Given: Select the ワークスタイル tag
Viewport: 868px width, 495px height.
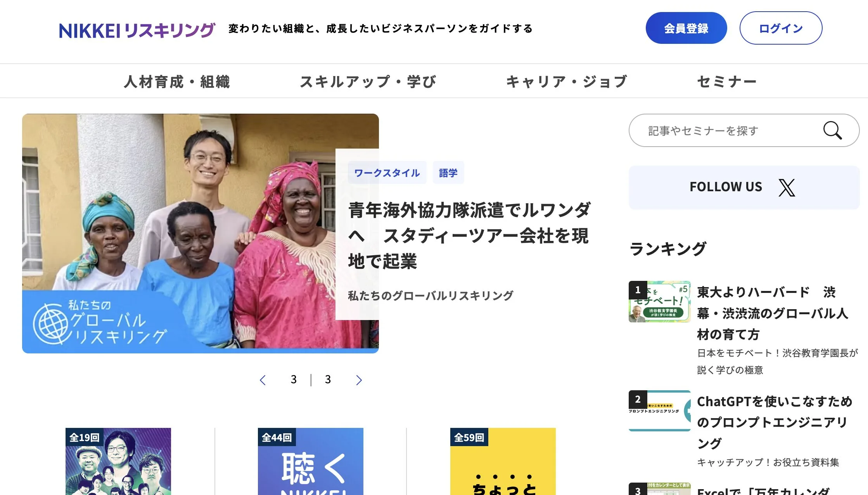Looking at the screenshot, I should (387, 173).
